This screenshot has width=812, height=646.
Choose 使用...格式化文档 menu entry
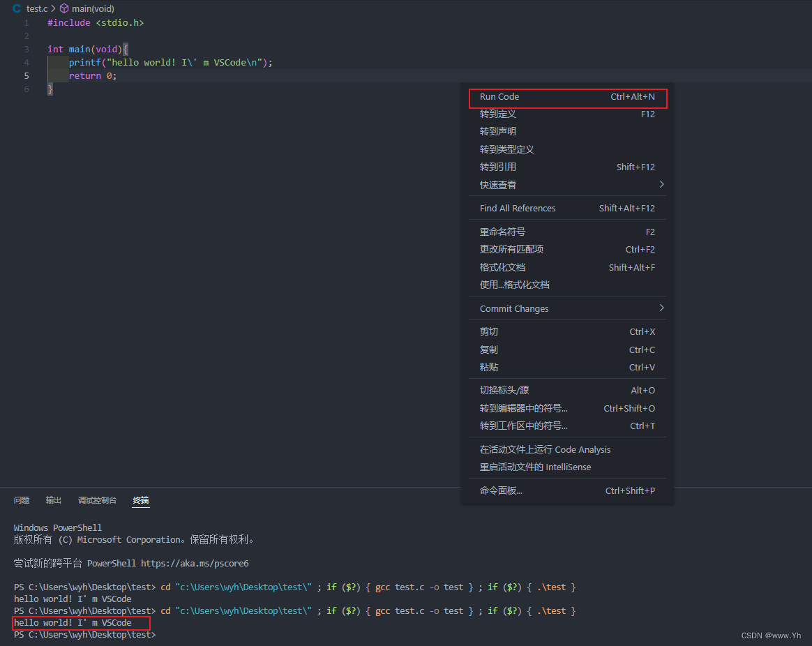point(568,285)
